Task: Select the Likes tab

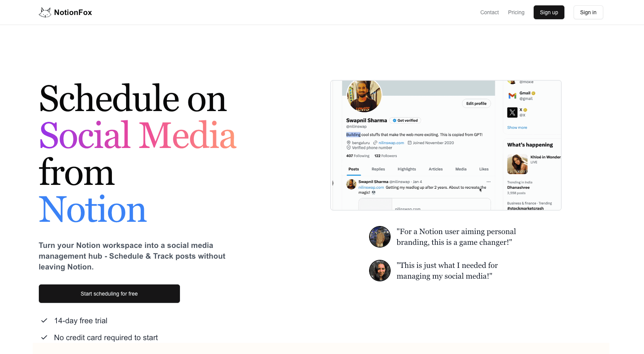Action: (x=484, y=169)
